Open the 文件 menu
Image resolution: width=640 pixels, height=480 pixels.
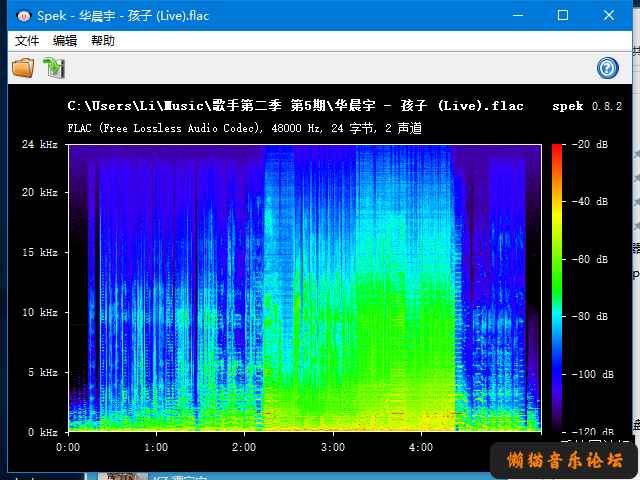pyautogui.click(x=27, y=41)
